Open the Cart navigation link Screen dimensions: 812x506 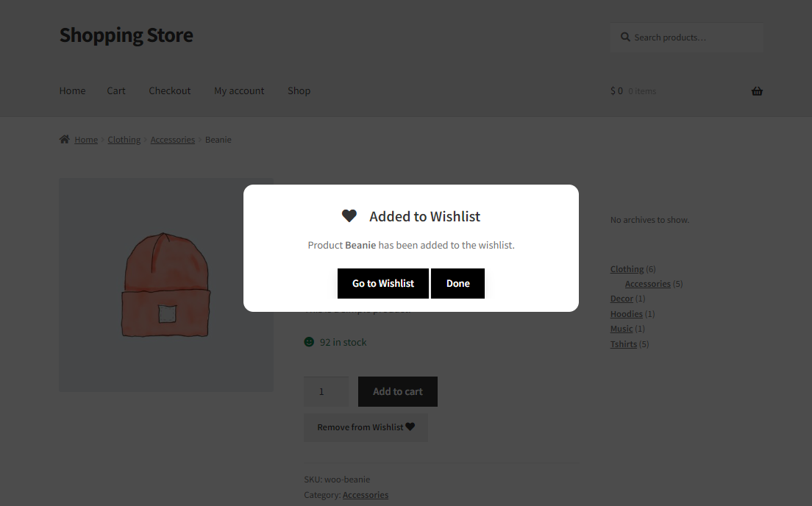pyautogui.click(x=116, y=90)
